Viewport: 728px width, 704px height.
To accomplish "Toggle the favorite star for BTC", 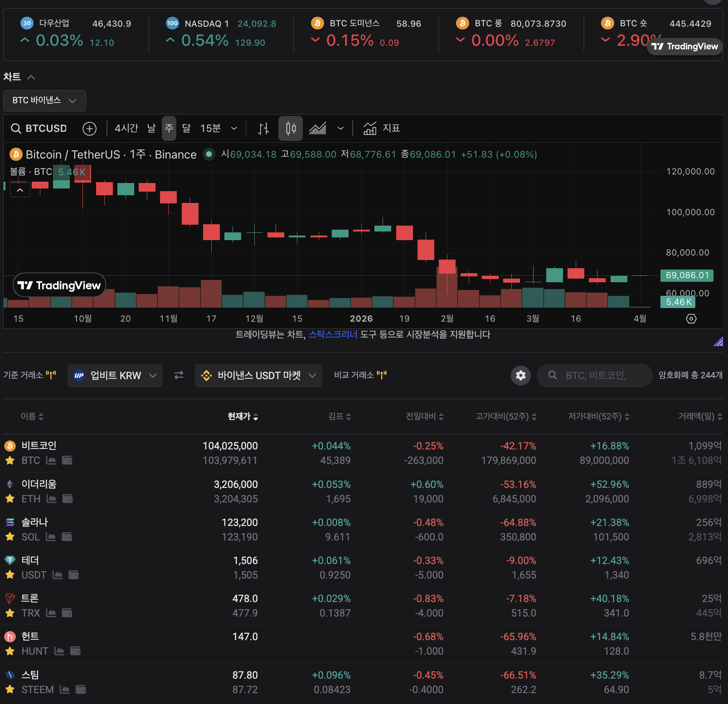I will tap(10, 460).
